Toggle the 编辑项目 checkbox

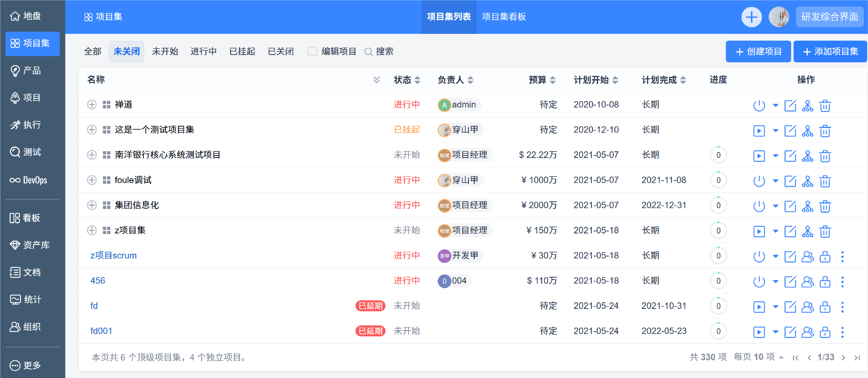coord(312,51)
